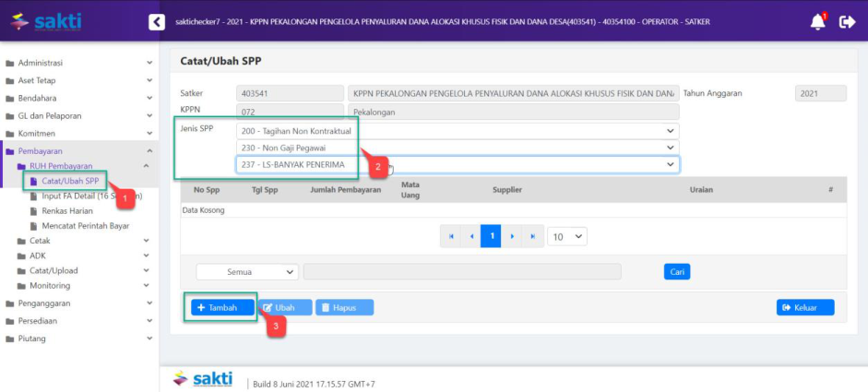Select 237 - LS-BANYAK PENERIMA dropdown

458,164
